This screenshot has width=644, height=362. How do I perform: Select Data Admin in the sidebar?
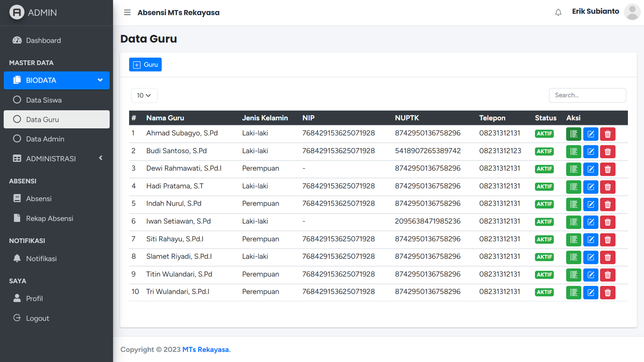tap(45, 139)
